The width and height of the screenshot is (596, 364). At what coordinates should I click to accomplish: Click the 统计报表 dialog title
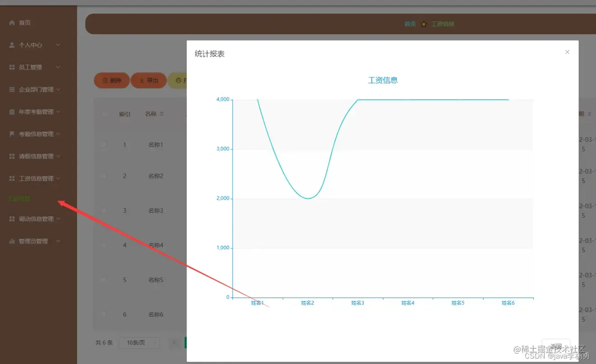click(x=210, y=54)
